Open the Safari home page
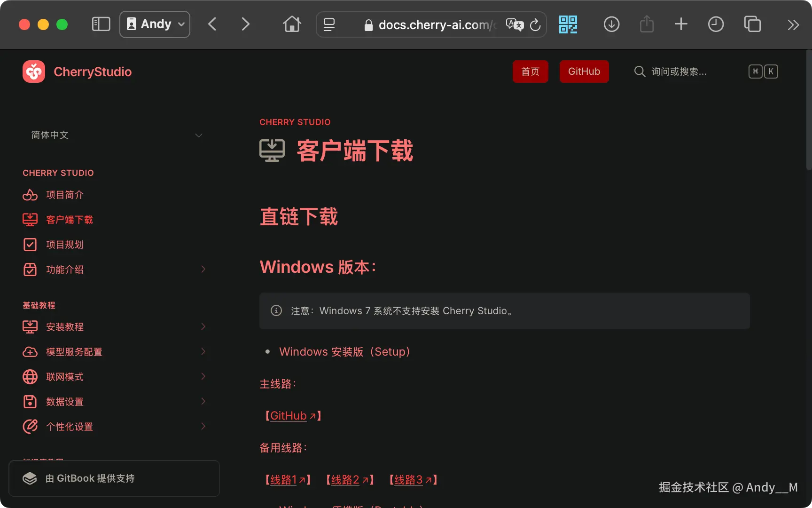Screen dimensions: 812x508 coord(292,24)
